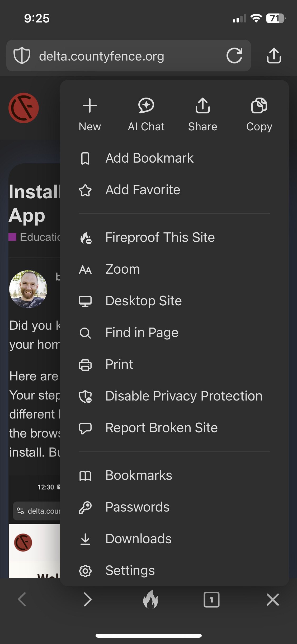
Task: Tap the New tab plus icon
Action: (90, 106)
